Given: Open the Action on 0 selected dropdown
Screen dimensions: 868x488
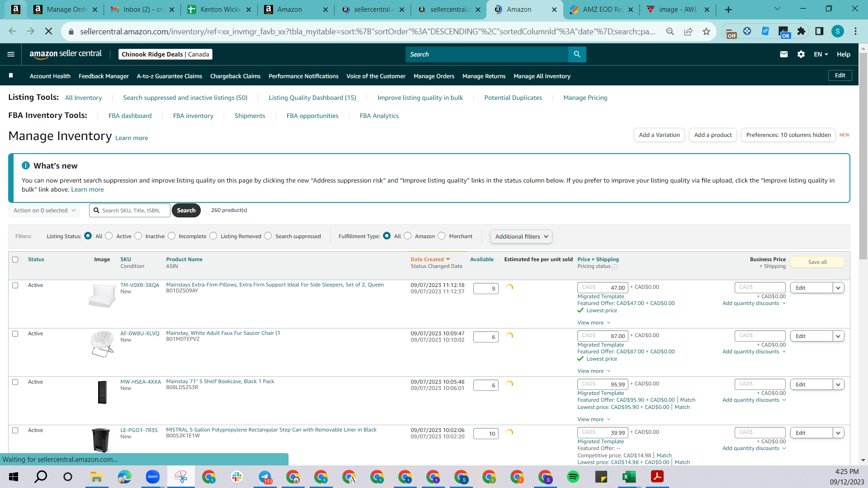Looking at the screenshot, I should [x=44, y=211].
